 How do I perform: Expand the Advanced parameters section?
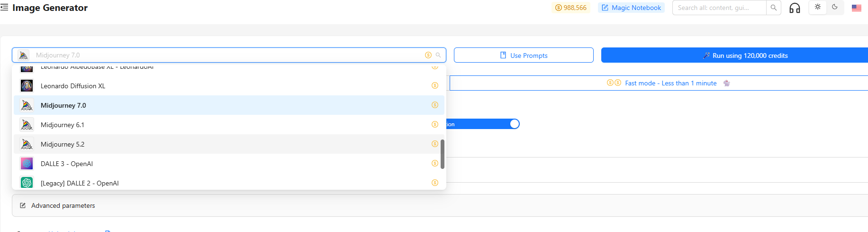63,205
